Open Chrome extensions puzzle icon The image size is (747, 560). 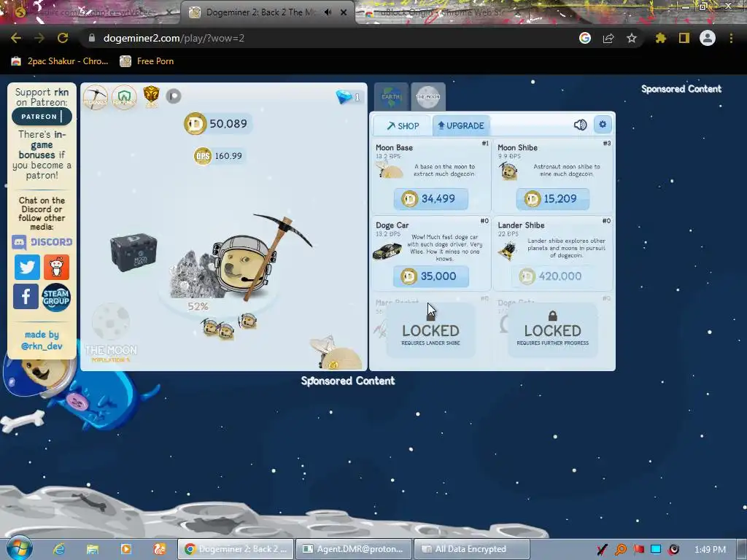pyautogui.click(x=661, y=38)
